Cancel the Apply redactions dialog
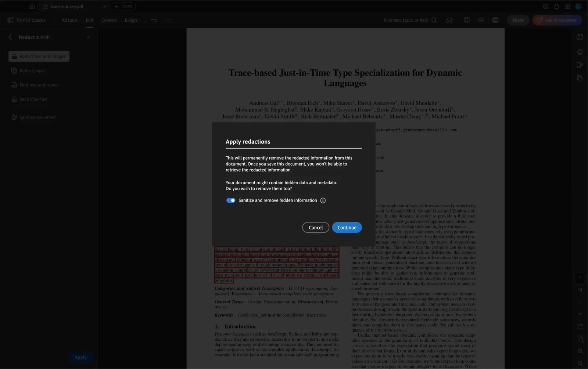Image resolution: width=588 pixels, height=369 pixels. point(316,228)
